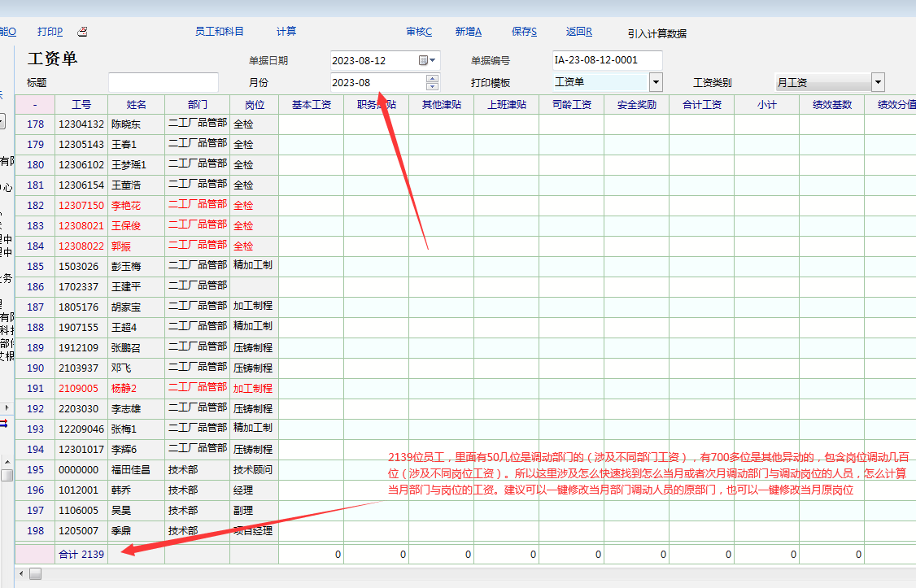Click the left panel expand arrow
This screenshot has width=916, height=588.
coord(7,407)
